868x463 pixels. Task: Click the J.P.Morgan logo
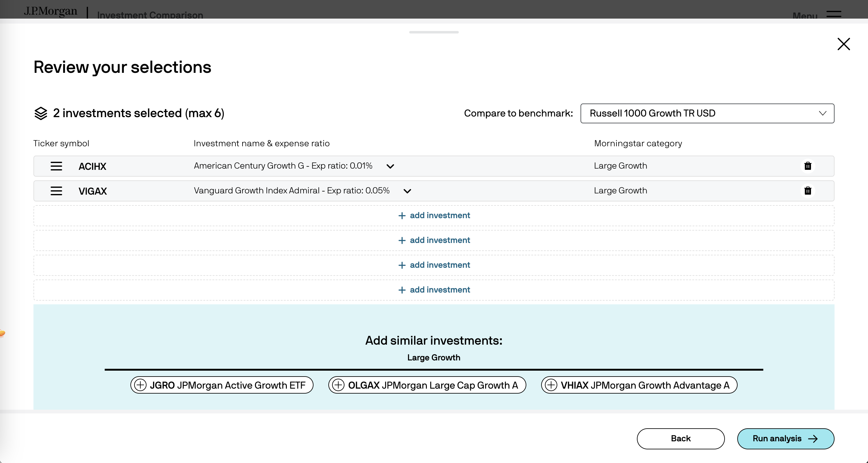(50, 11)
